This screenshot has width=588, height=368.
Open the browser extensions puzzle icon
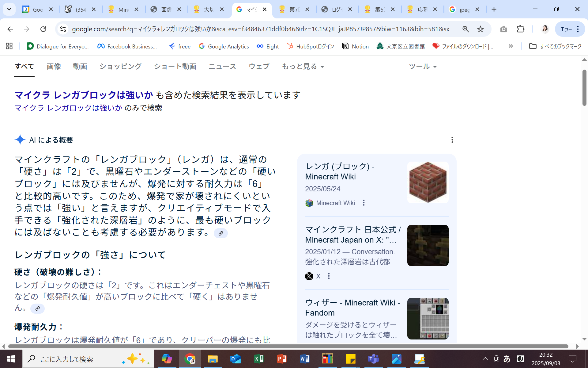pos(520,29)
